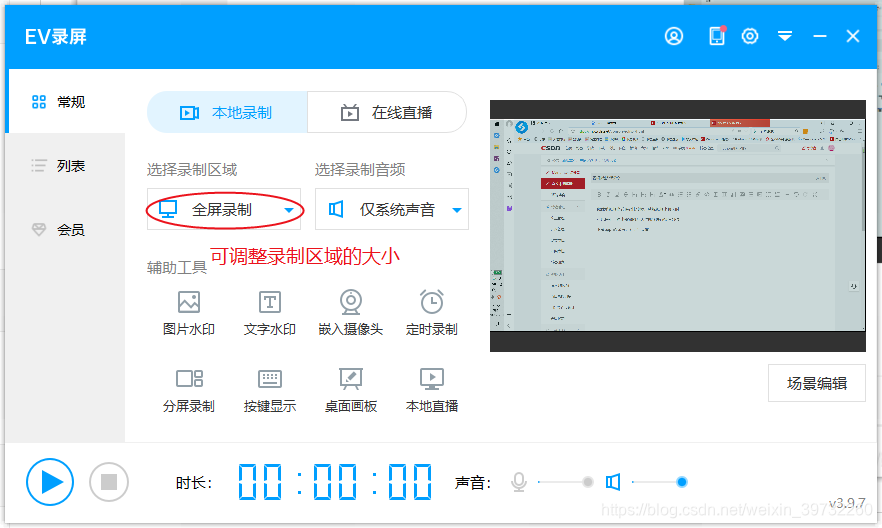The image size is (882, 528).
Task: Open the 图片水印 tool
Action: 188,313
